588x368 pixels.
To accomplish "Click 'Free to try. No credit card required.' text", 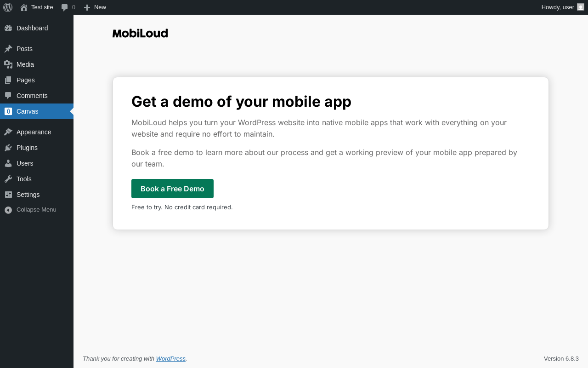I will (x=182, y=207).
